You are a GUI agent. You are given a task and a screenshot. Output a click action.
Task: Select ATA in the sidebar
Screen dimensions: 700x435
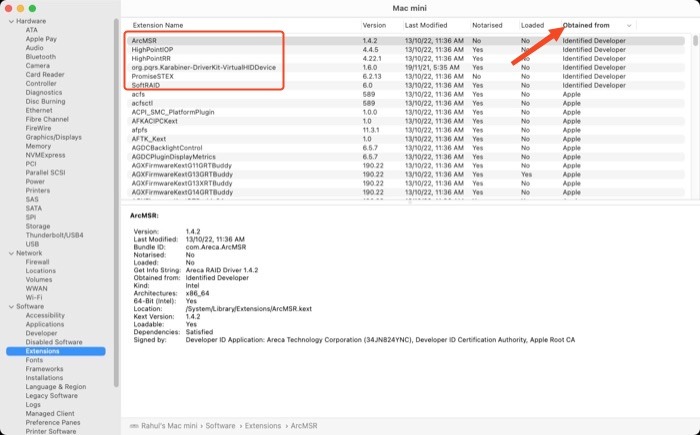pyautogui.click(x=32, y=30)
